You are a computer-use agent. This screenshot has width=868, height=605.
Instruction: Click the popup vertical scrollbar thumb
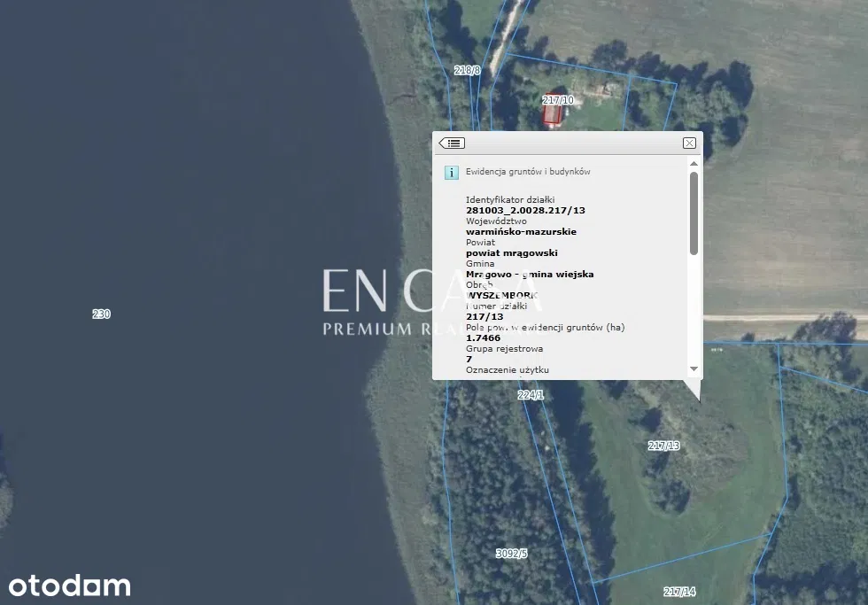point(694,213)
